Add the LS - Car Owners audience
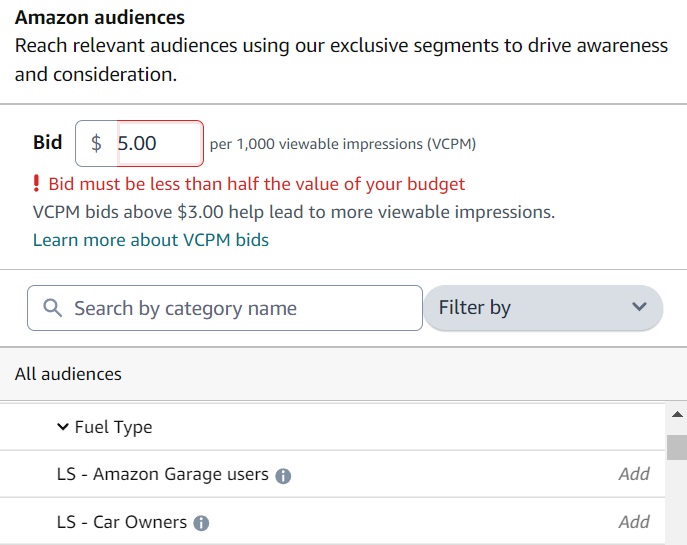This screenshot has height=545, width=687. tap(633, 522)
